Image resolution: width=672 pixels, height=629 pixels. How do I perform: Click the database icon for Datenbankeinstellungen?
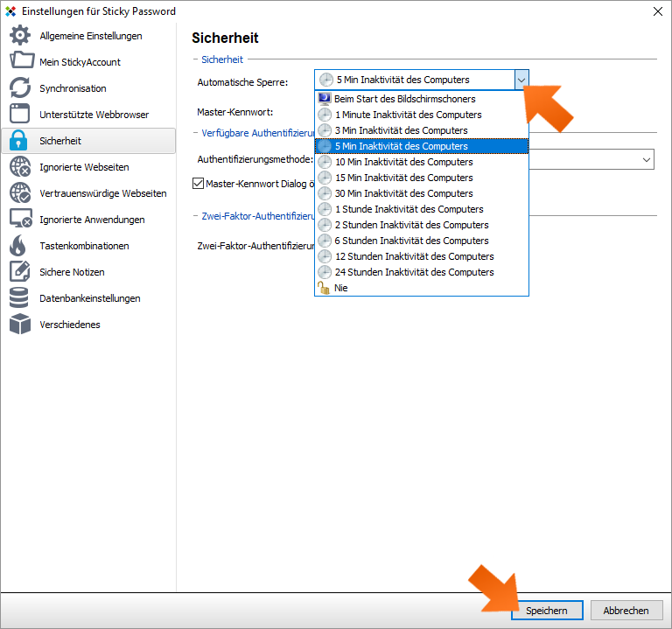click(19, 297)
